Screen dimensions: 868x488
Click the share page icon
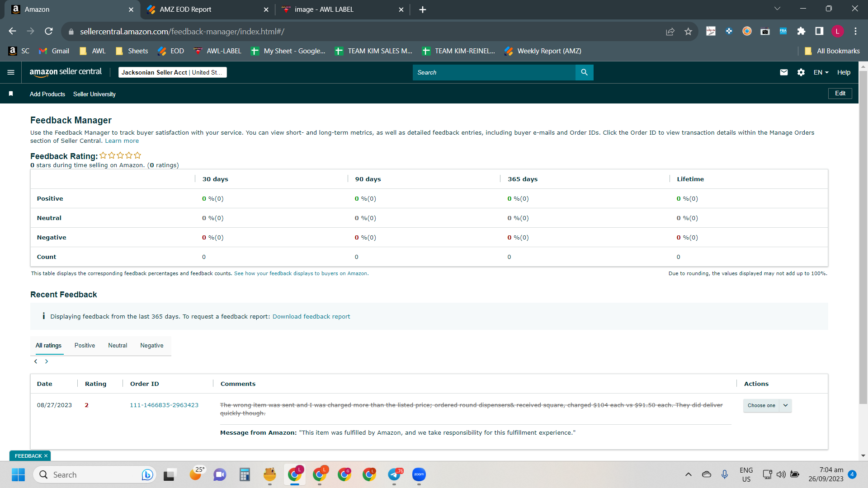(x=670, y=31)
